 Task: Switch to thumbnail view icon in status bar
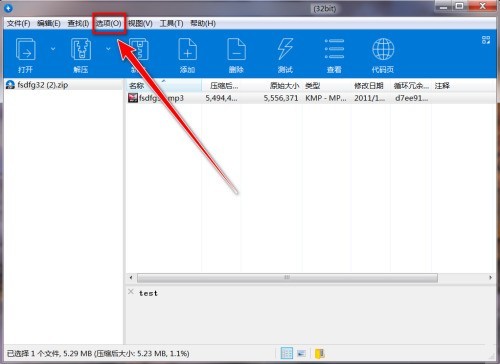[x=302, y=353]
